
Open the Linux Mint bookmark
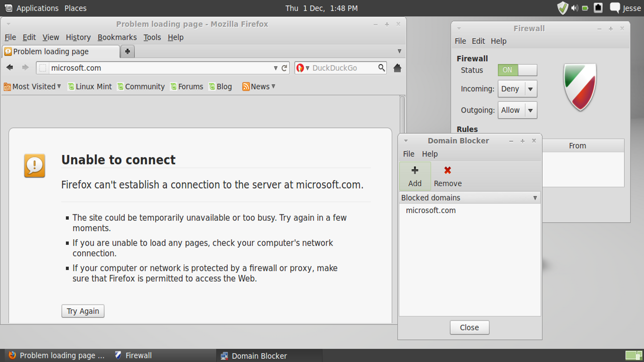(90, 87)
